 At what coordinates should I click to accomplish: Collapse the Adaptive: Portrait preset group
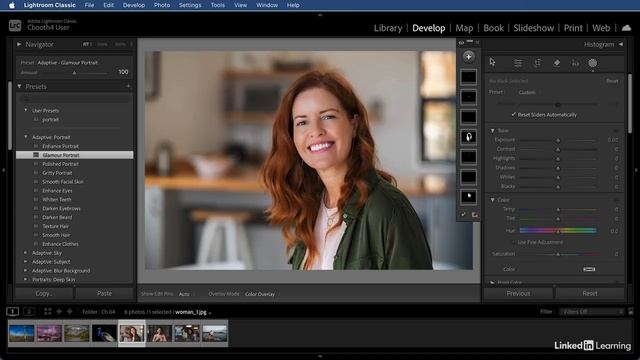tap(26, 137)
